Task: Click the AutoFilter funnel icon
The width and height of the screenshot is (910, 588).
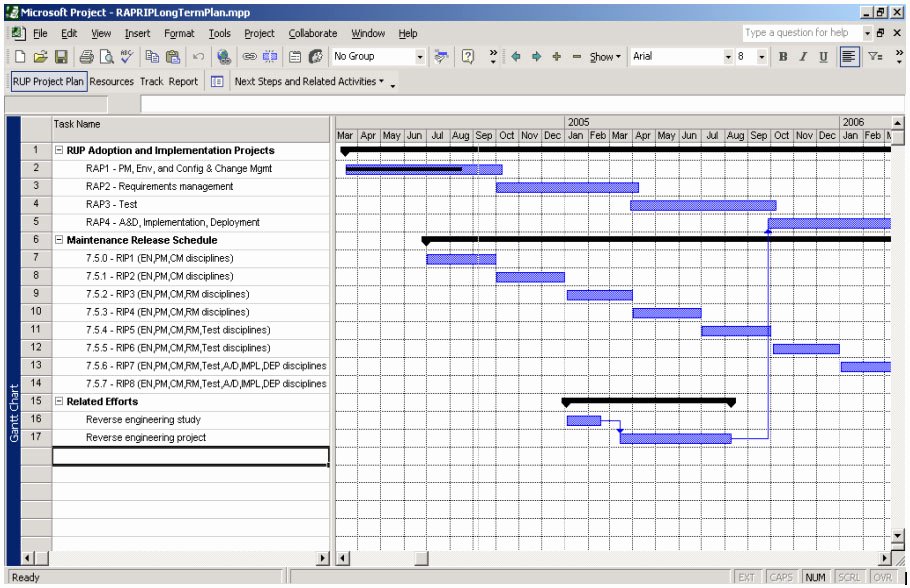Action: (875, 56)
